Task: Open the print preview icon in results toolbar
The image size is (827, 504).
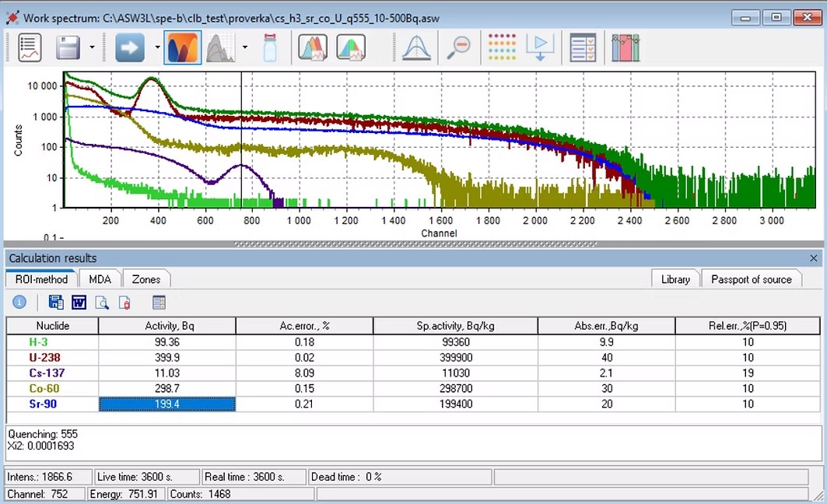Action: coord(102,303)
